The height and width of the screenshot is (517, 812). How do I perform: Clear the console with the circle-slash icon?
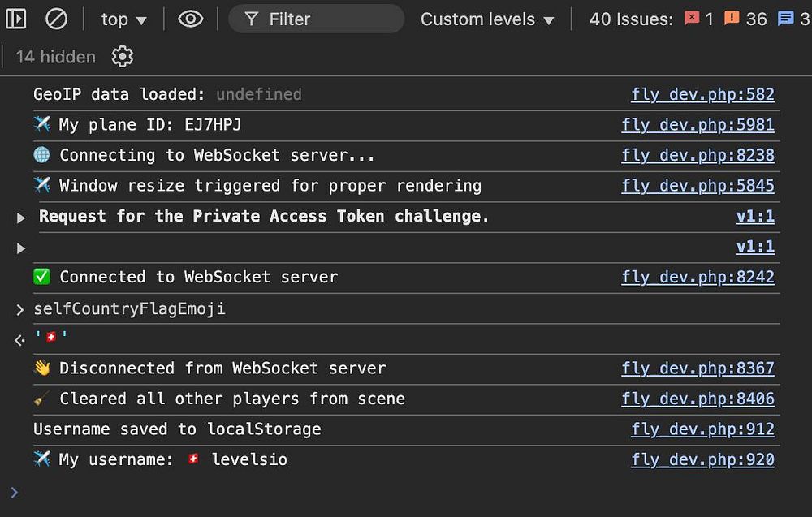point(56,19)
